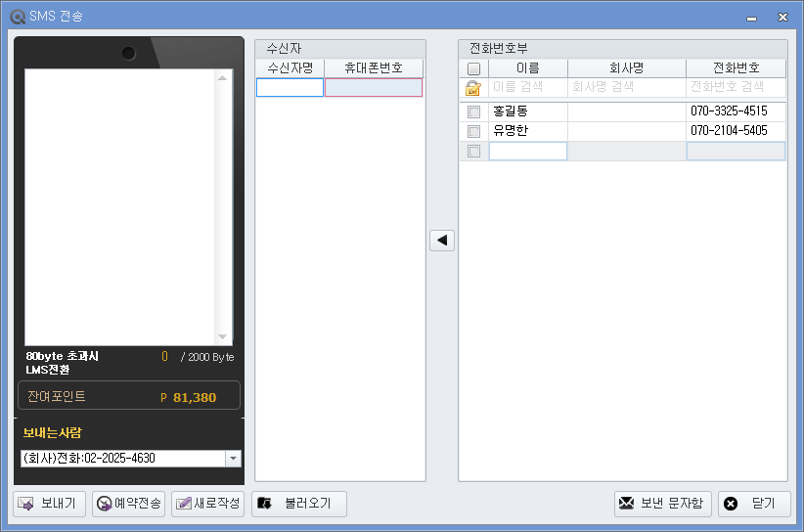Click the 회사명 검색 filter field
The width and height of the screenshot is (804, 532).
click(626, 88)
